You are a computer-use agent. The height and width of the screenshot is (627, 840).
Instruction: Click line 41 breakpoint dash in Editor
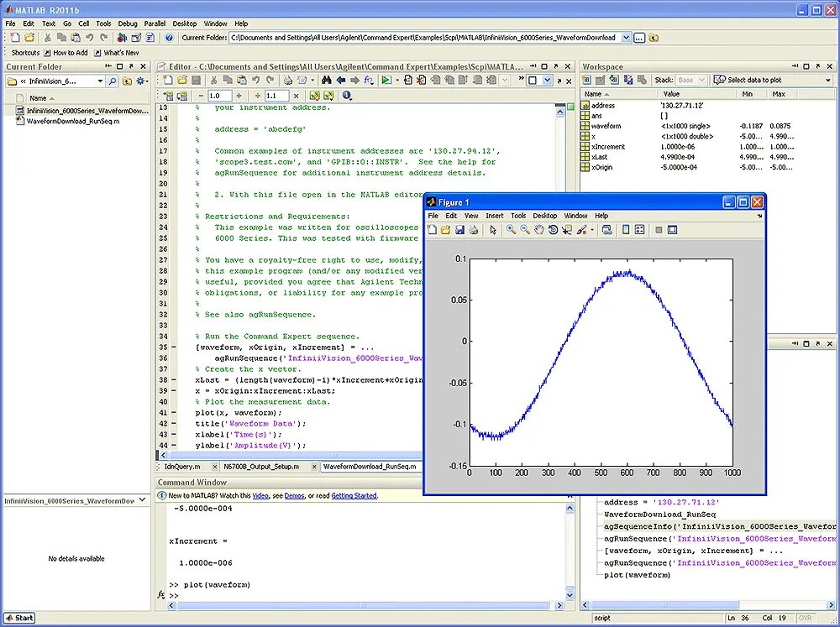pyautogui.click(x=174, y=413)
